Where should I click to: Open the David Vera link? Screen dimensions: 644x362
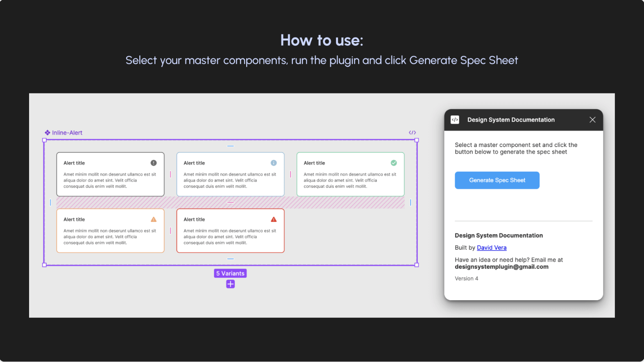point(492,248)
